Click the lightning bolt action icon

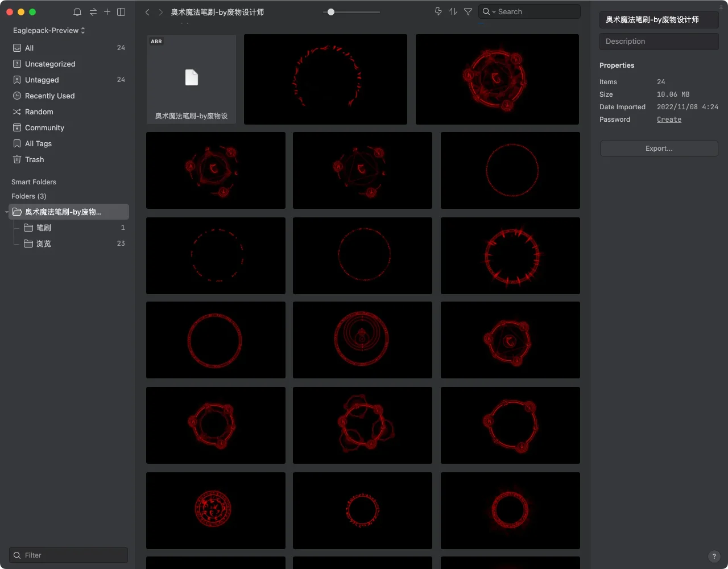[438, 11]
